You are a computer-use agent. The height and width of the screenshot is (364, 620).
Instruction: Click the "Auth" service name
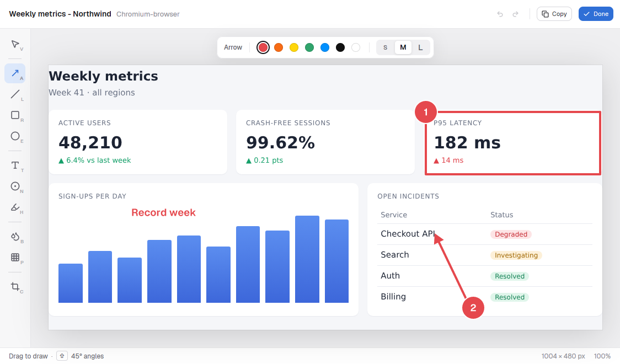tap(391, 276)
